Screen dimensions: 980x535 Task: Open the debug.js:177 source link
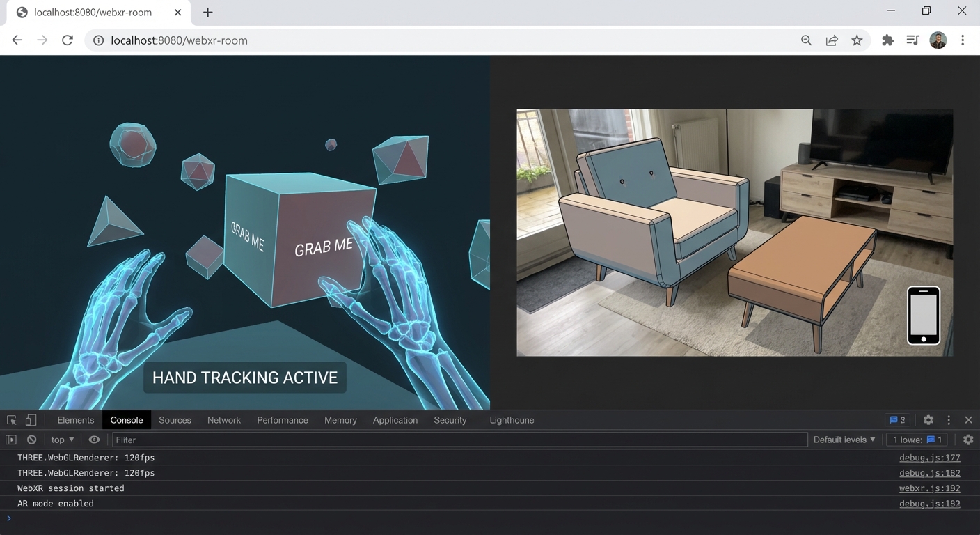929,458
